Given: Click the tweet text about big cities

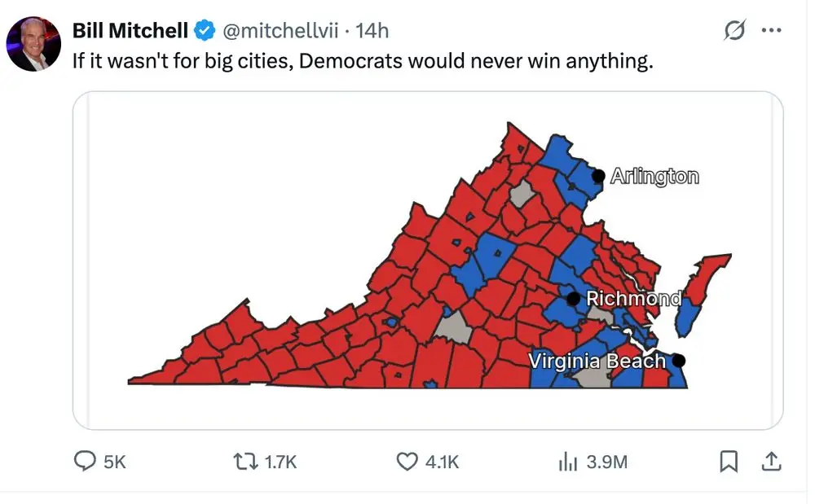Looking at the screenshot, I should coord(363,62).
